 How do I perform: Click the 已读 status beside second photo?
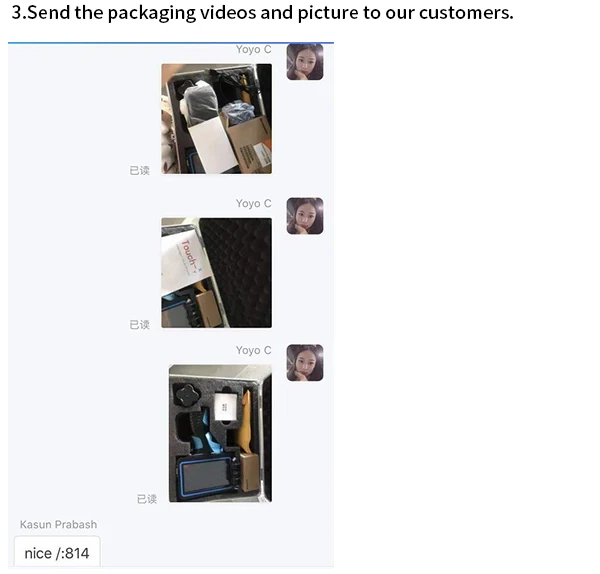139,325
